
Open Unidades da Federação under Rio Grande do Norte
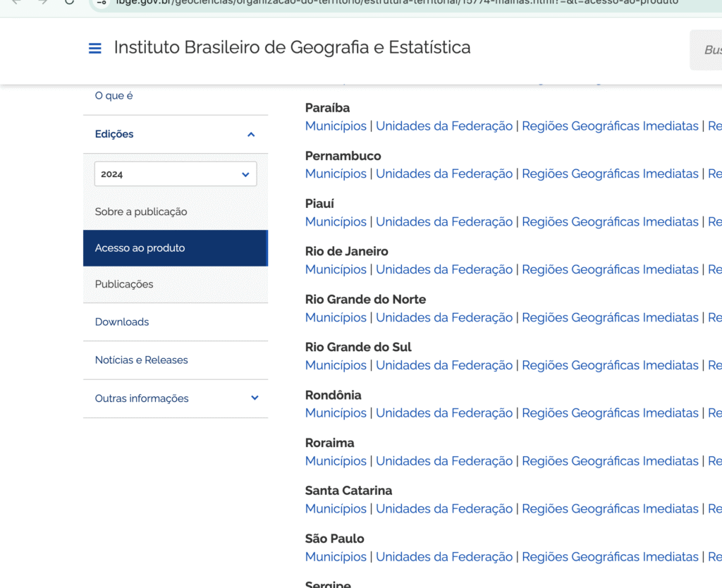pyautogui.click(x=444, y=318)
